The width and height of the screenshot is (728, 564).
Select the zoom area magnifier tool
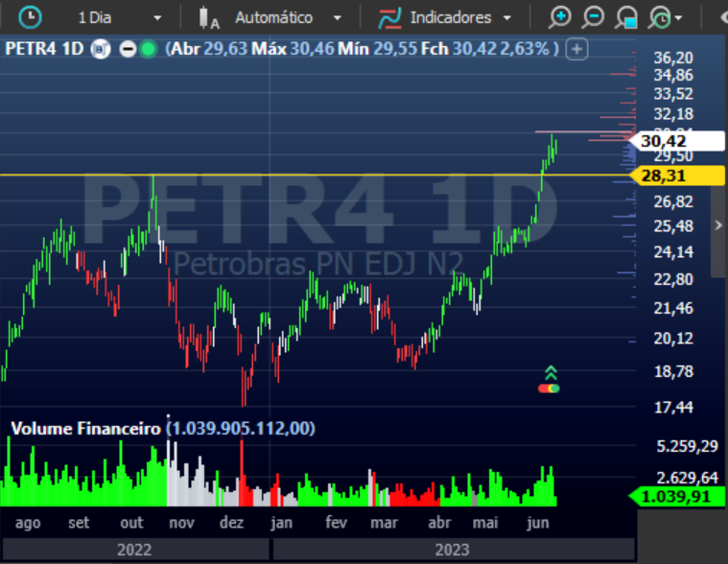[626, 18]
